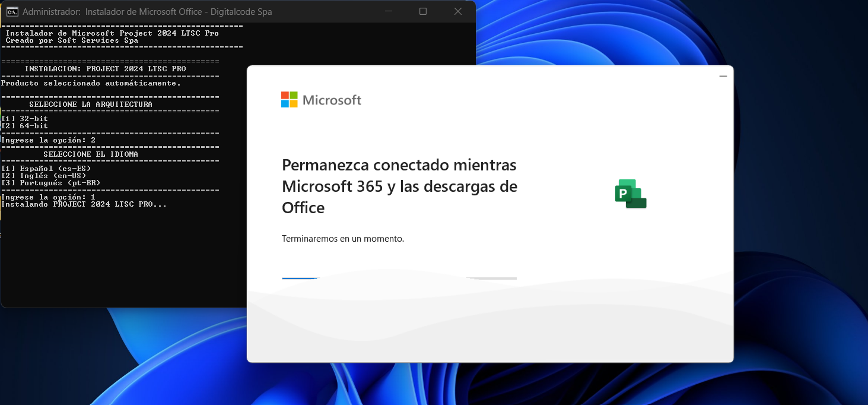Close the command prompt window

458,11
